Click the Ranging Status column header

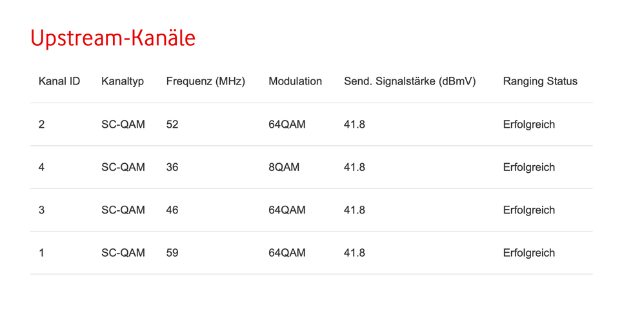(x=540, y=81)
